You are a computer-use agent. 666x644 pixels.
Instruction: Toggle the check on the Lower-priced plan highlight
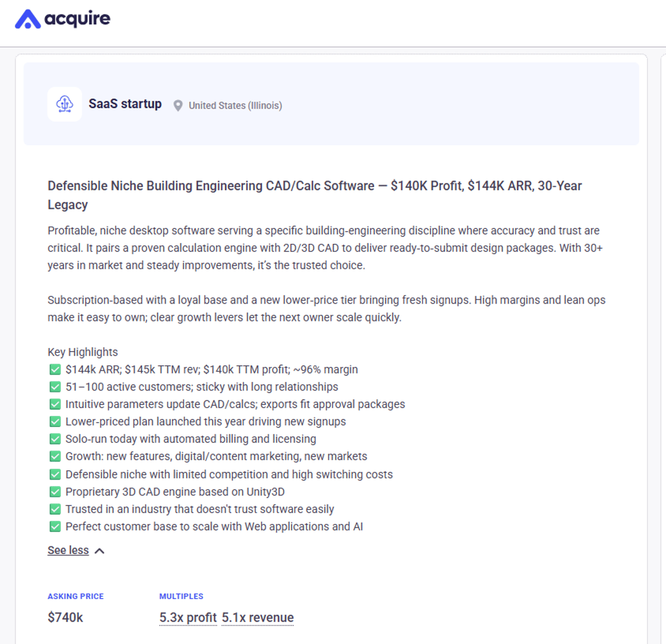55,421
